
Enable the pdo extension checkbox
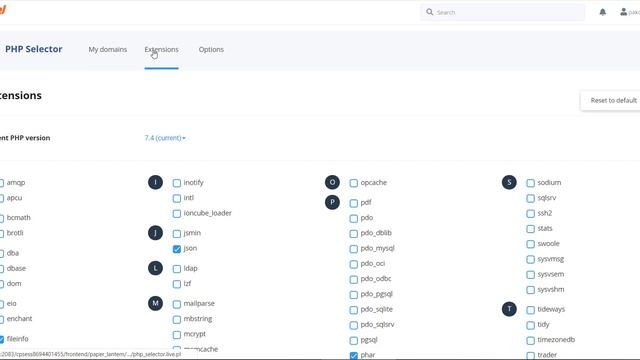(353, 218)
